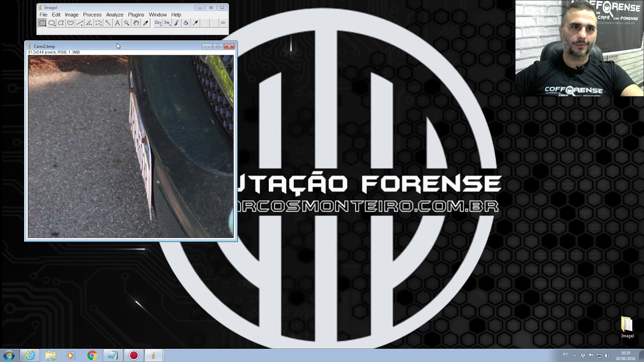Viewport: 644px width, 362px height.
Task: Select the Flood Fill bucket tool
Action: pos(186,23)
